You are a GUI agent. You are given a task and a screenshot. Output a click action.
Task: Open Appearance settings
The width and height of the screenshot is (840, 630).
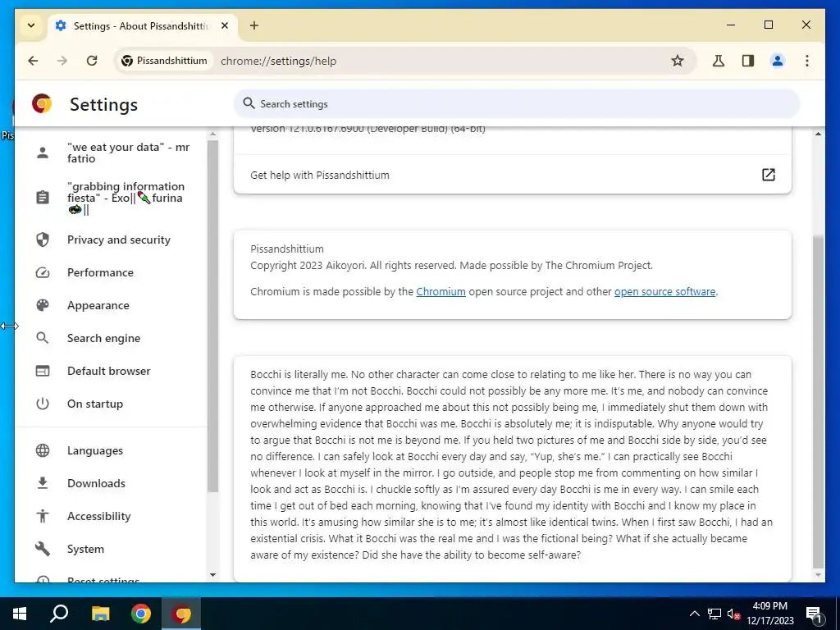pyautogui.click(x=112, y=305)
